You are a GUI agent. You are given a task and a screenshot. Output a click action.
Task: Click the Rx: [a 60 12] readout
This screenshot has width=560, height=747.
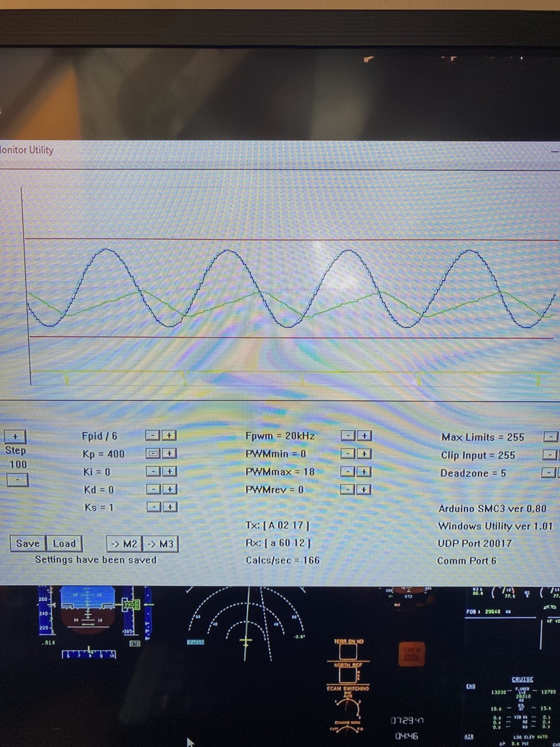[x=278, y=543]
